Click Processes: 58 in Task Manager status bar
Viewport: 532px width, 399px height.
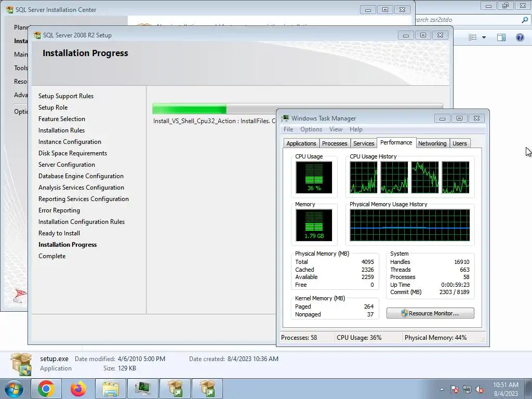tap(299, 338)
